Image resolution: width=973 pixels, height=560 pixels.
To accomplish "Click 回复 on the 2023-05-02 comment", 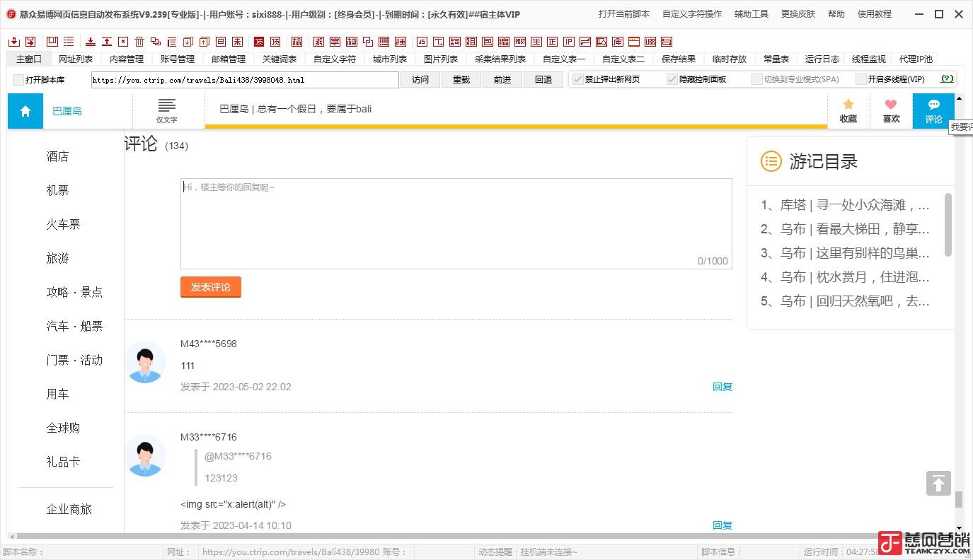I will [x=722, y=387].
